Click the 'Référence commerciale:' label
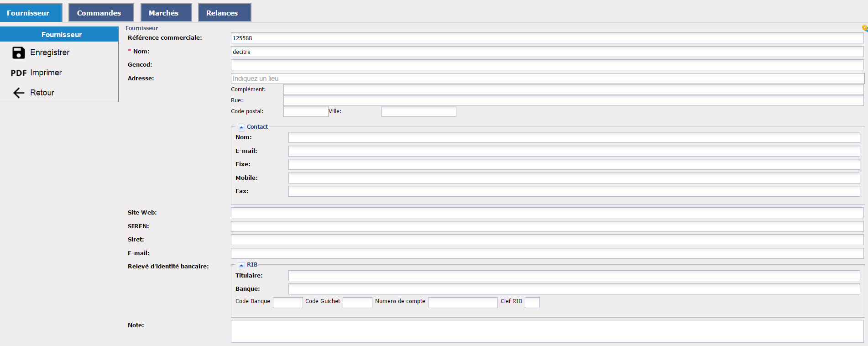Viewport: 868px width, 346px height. pos(165,37)
